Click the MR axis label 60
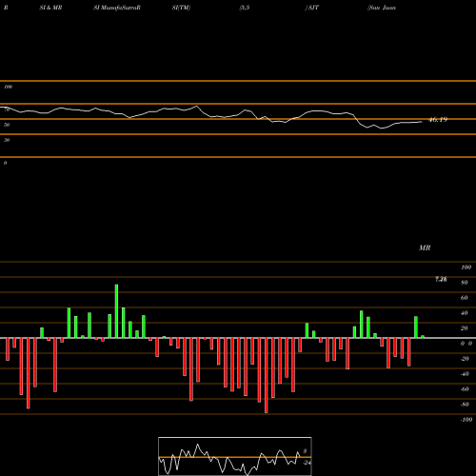Screen dimensions: 476x476 (465, 298)
